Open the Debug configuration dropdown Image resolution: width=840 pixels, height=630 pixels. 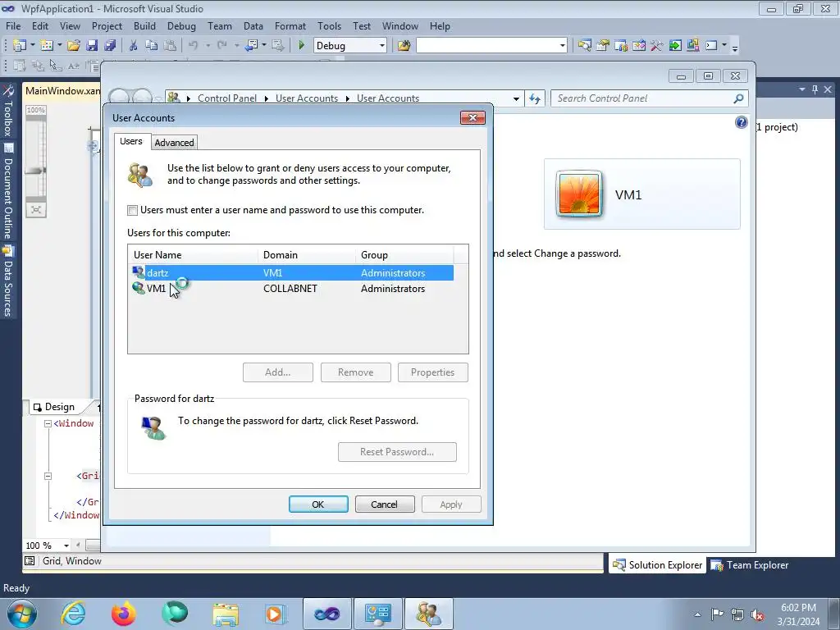[x=382, y=46]
